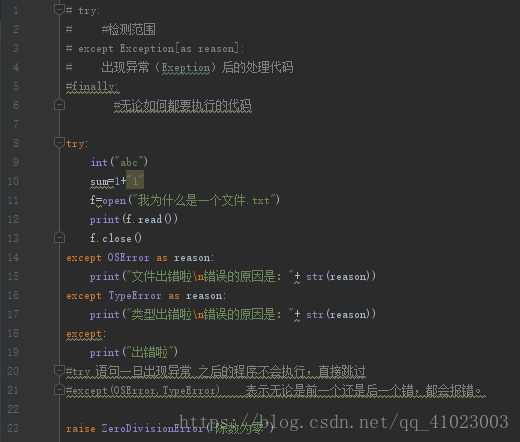The height and width of the screenshot is (442, 520).
Task: Click line number 1 in gutter
Action: (x=16, y=10)
